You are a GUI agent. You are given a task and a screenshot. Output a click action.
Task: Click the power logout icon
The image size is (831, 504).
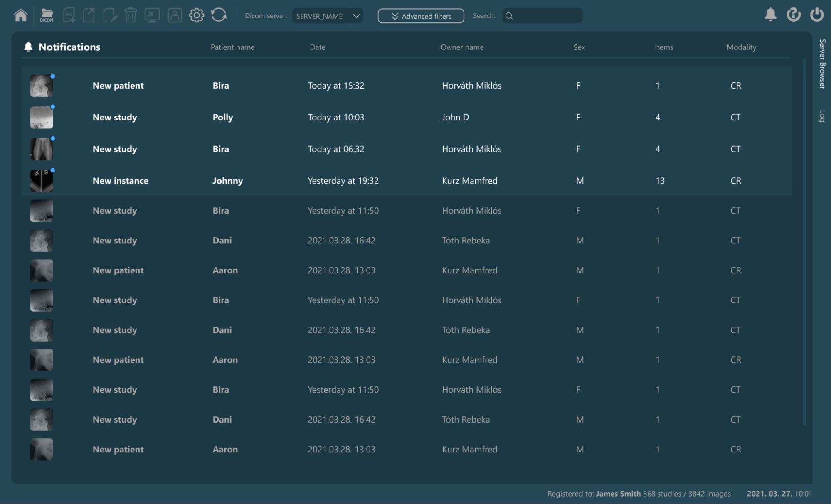click(816, 15)
